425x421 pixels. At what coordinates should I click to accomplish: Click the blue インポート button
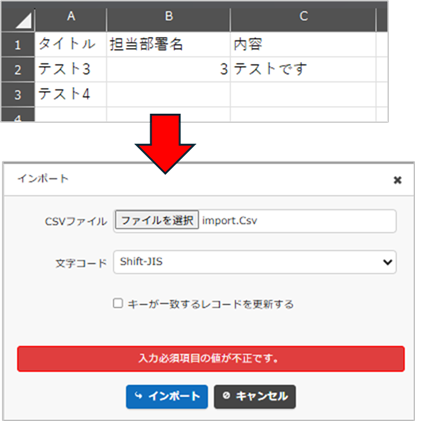click(x=167, y=396)
